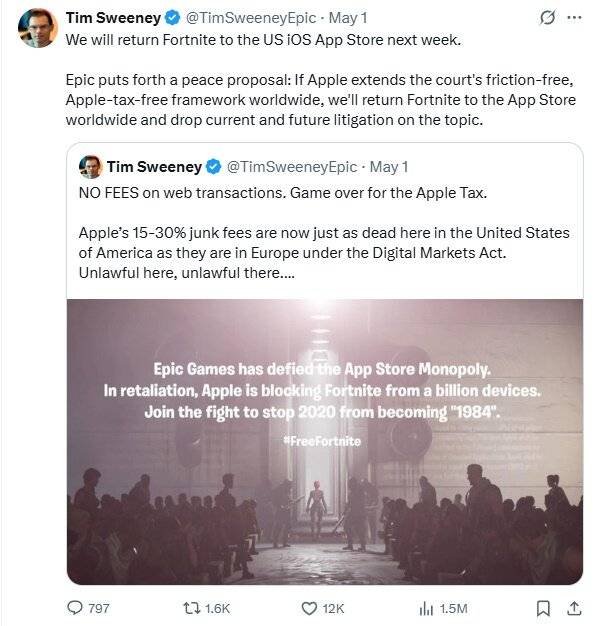Open the share upload icon
The height and width of the screenshot is (626, 597).
(574, 608)
